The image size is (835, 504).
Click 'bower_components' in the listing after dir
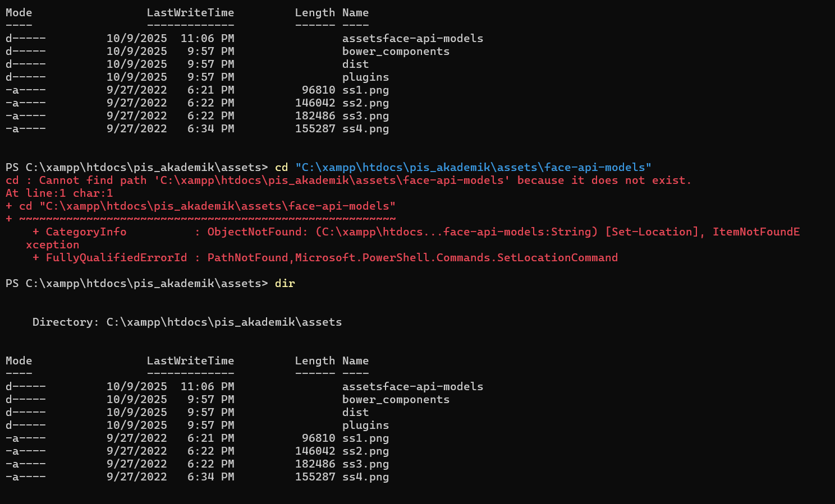[396, 399]
